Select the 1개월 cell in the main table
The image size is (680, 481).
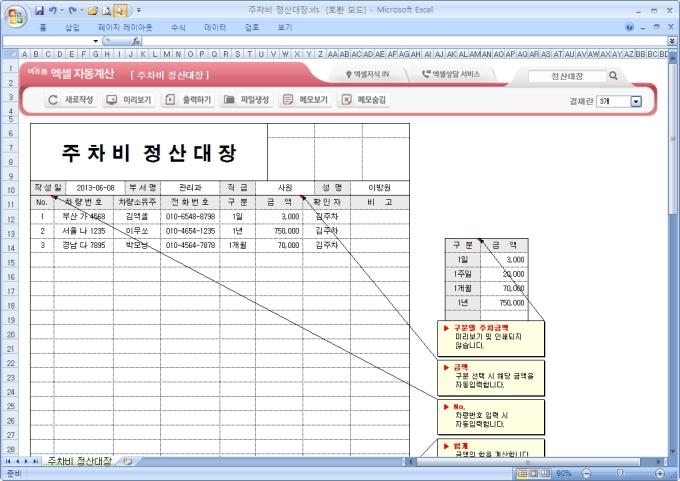click(x=238, y=245)
